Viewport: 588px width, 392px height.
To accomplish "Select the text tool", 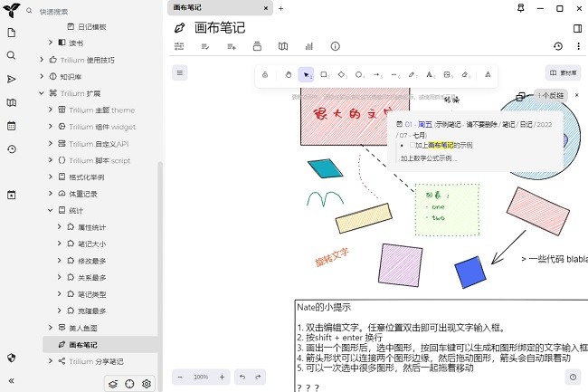I will point(430,74).
